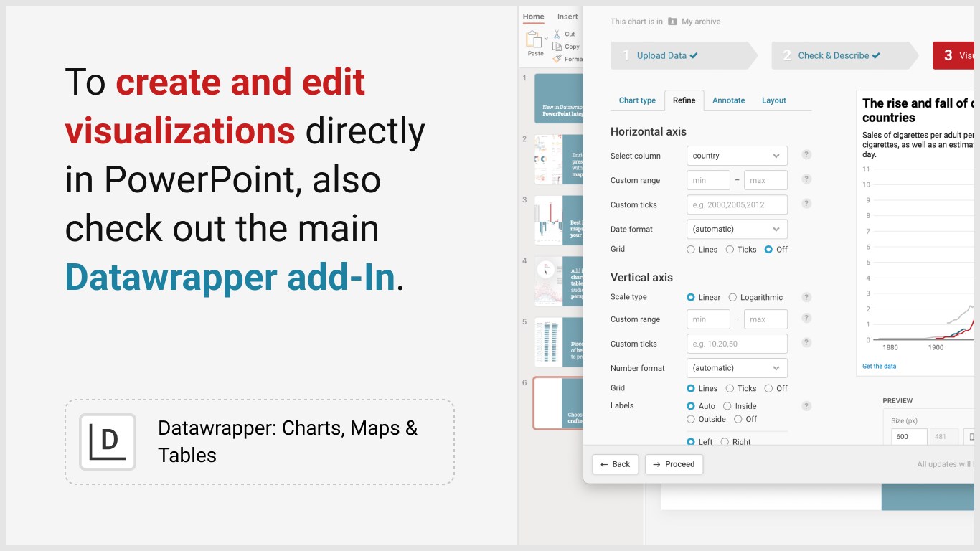The width and height of the screenshot is (980, 551).
Task: Open the Insert ribbon tab
Action: coord(567,17)
